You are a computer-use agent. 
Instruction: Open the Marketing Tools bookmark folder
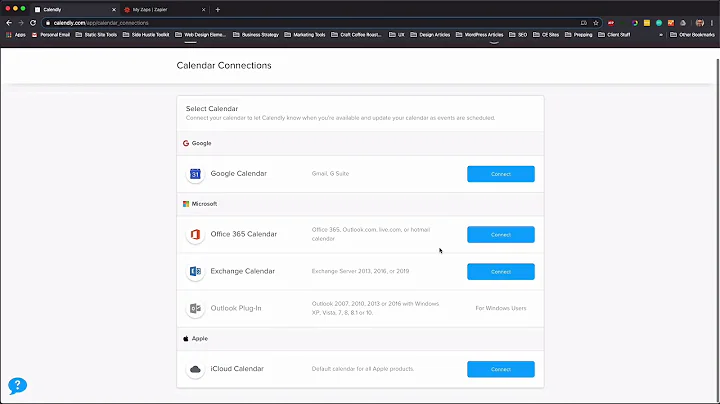[305, 35]
